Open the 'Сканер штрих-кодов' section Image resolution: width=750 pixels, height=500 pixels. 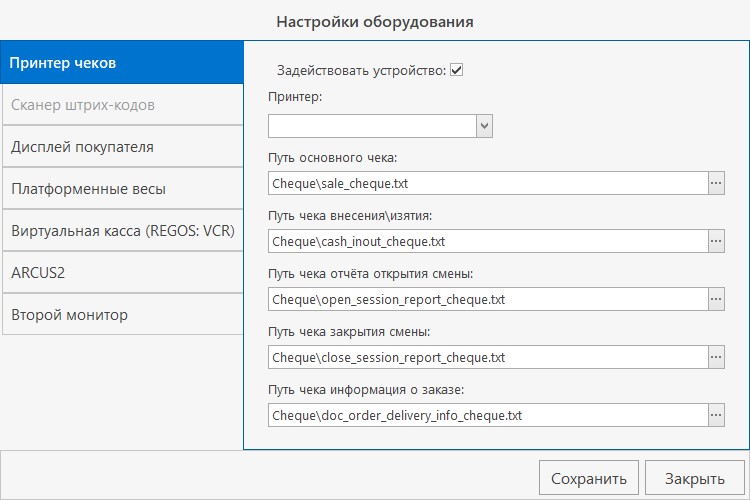121,105
